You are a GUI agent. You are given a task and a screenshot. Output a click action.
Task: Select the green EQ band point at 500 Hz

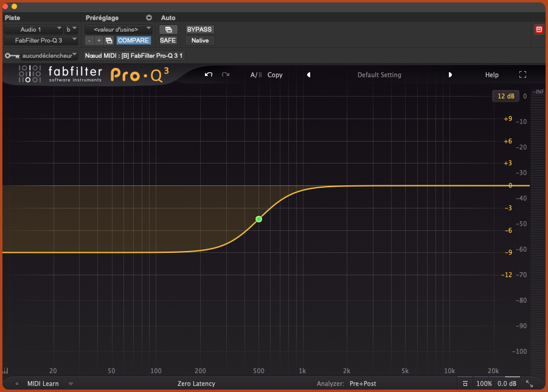coord(258,219)
